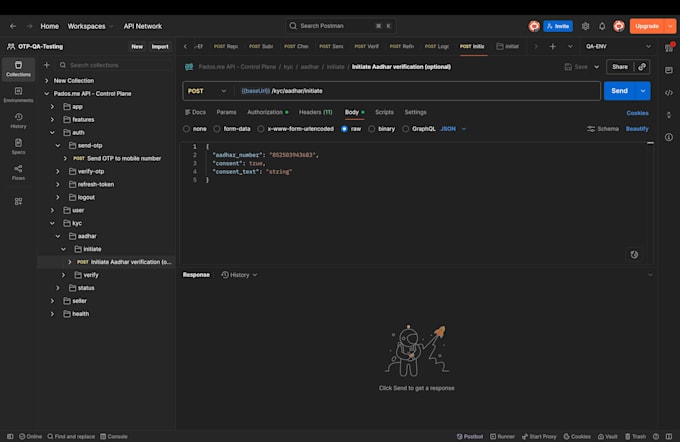Expand the seller folder

pyautogui.click(x=52, y=301)
